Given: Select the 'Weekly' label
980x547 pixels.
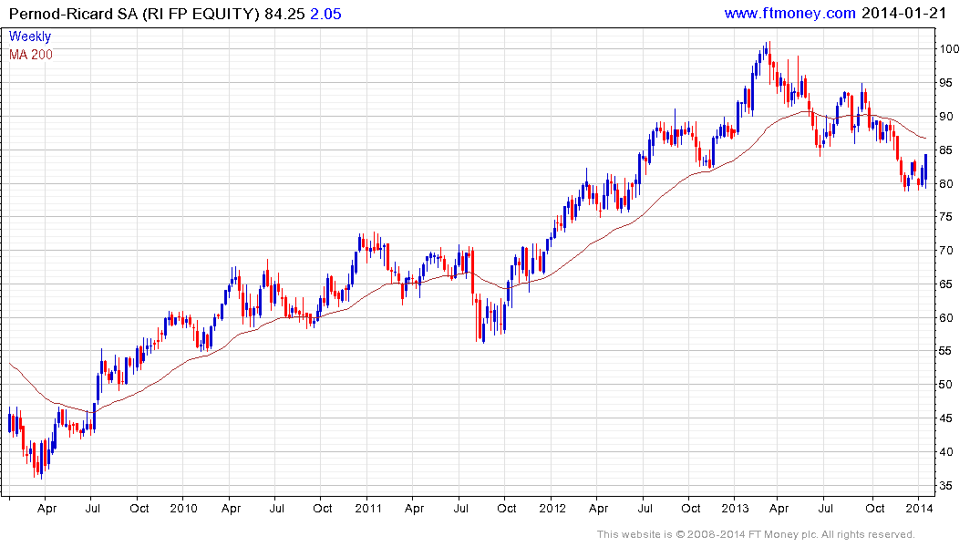Looking at the screenshot, I should click(x=30, y=36).
